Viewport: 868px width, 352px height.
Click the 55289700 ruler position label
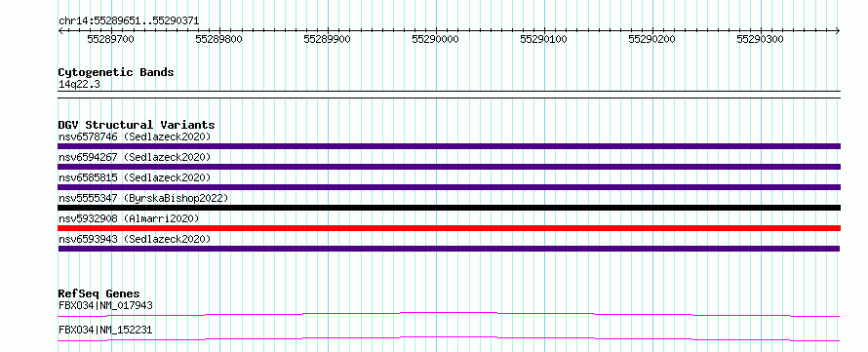[111, 40]
